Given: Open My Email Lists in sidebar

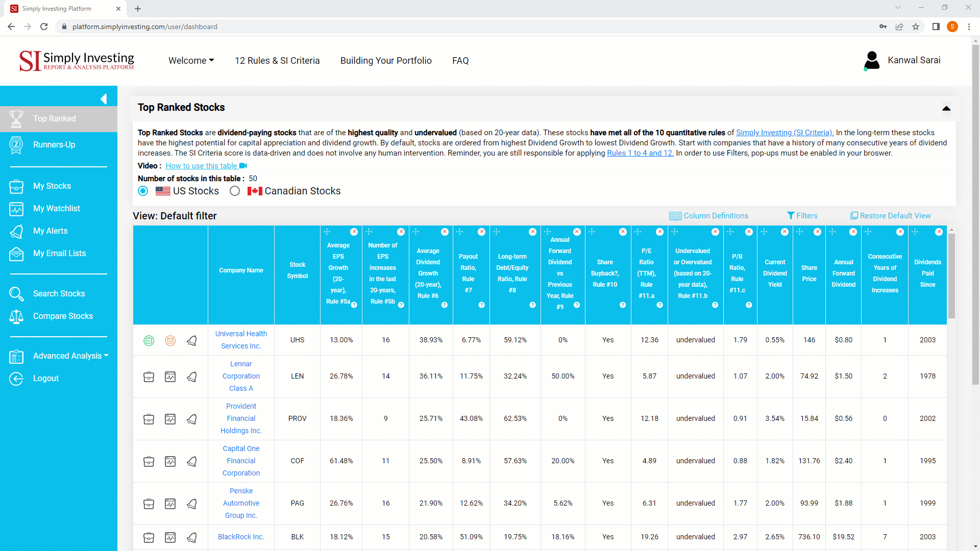Looking at the screenshot, I should click(59, 253).
